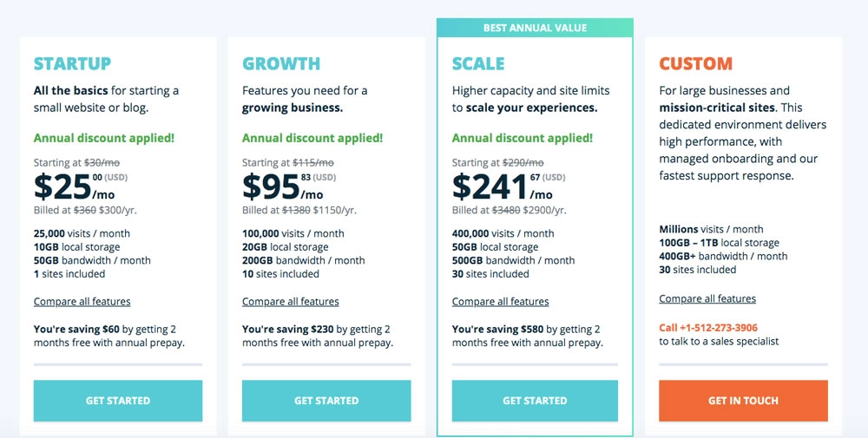Click the $25/mo Startup price
Screen dimensions: 868x438
[74, 187]
